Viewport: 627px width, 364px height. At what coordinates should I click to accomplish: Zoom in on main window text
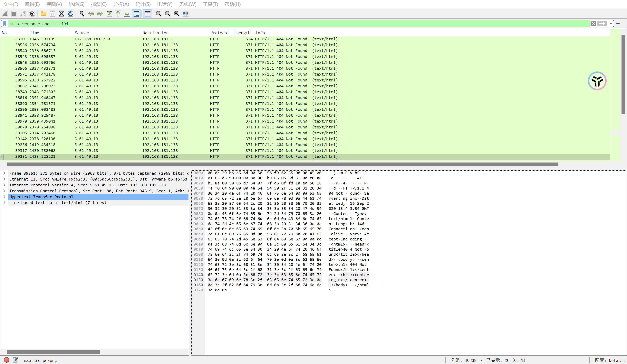pos(159,14)
